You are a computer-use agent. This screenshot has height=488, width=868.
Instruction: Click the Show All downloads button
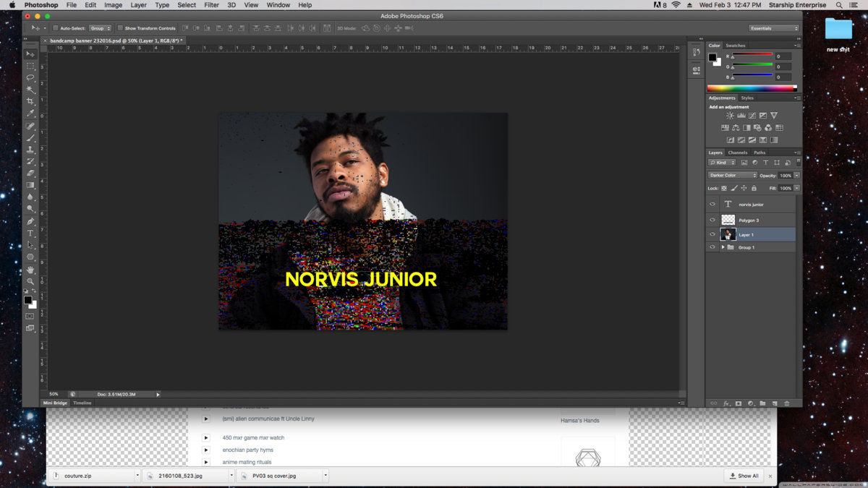(x=744, y=476)
